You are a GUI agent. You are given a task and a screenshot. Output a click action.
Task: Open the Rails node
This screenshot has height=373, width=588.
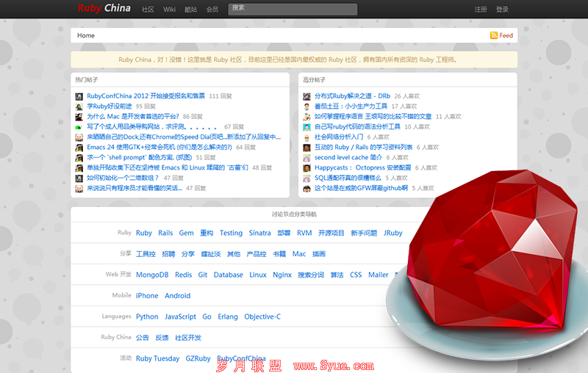pyautogui.click(x=165, y=233)
